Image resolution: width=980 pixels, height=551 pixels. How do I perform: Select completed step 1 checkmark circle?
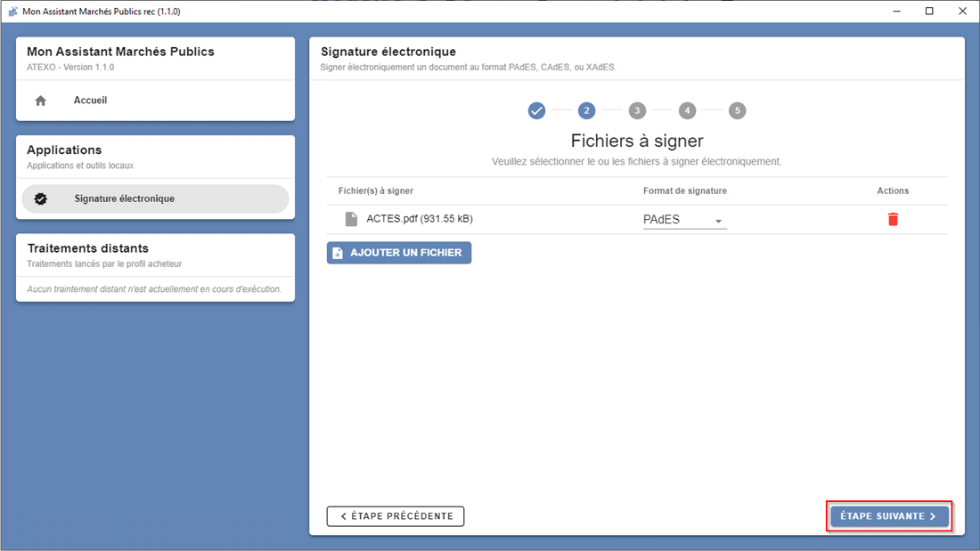pos(536,110)
